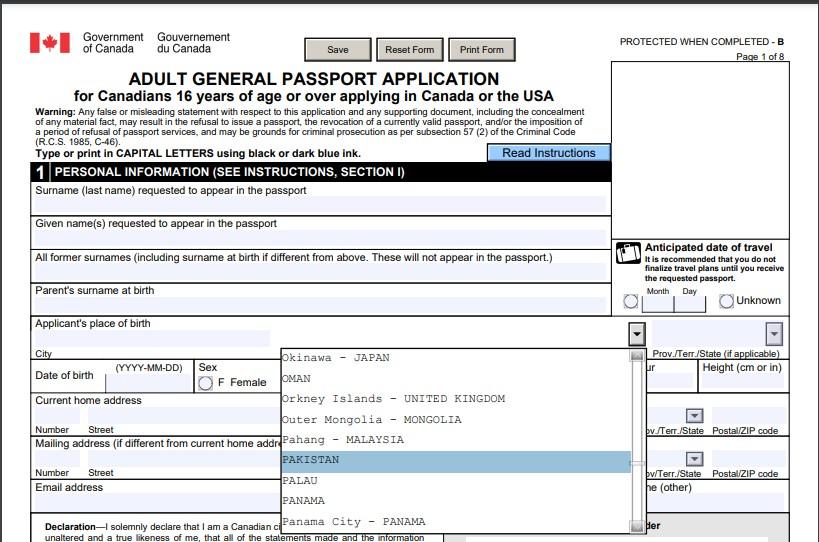Click the suitcase travel icon
The image size is (819, 542).
coord(628,253)
